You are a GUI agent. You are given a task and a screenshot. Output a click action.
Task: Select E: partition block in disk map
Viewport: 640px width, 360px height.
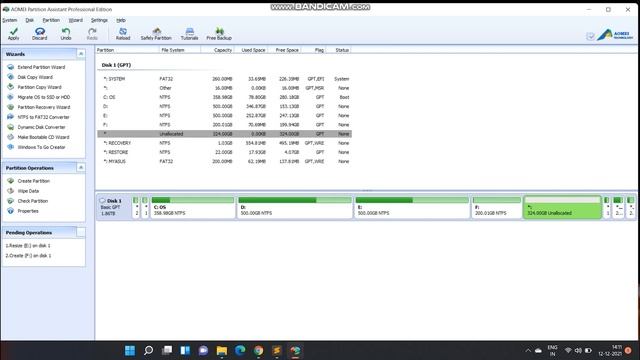coord(411,207)
